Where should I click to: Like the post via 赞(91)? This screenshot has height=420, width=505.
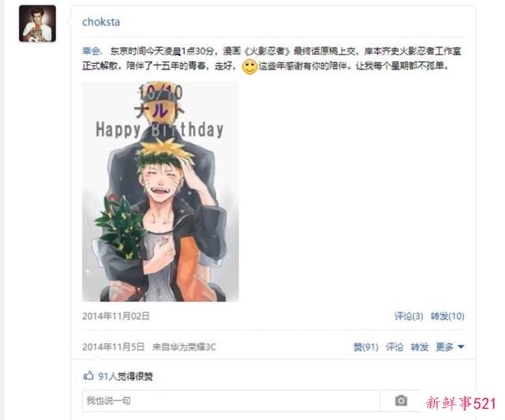[366, 347]
